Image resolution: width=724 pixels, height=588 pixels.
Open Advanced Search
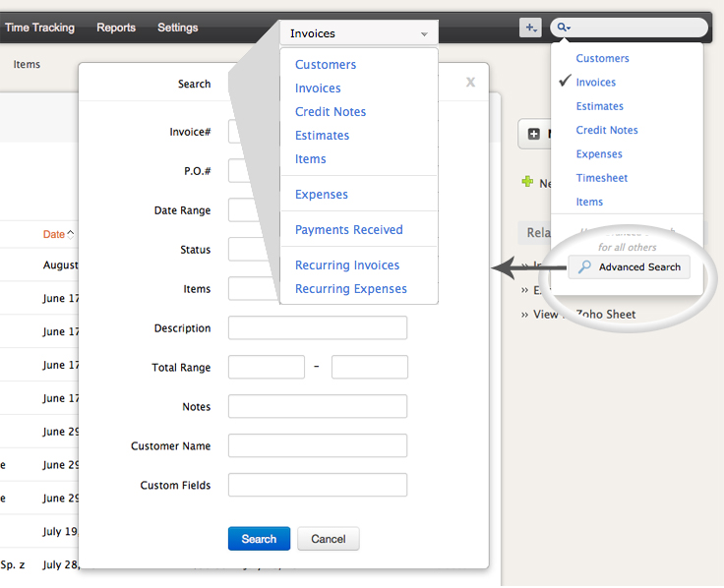(629, 266)
